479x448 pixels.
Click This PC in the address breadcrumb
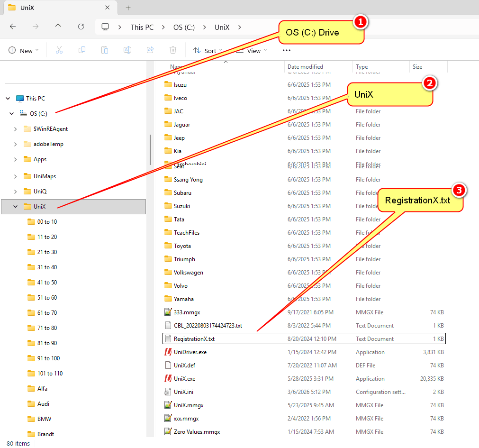point(142,27)
